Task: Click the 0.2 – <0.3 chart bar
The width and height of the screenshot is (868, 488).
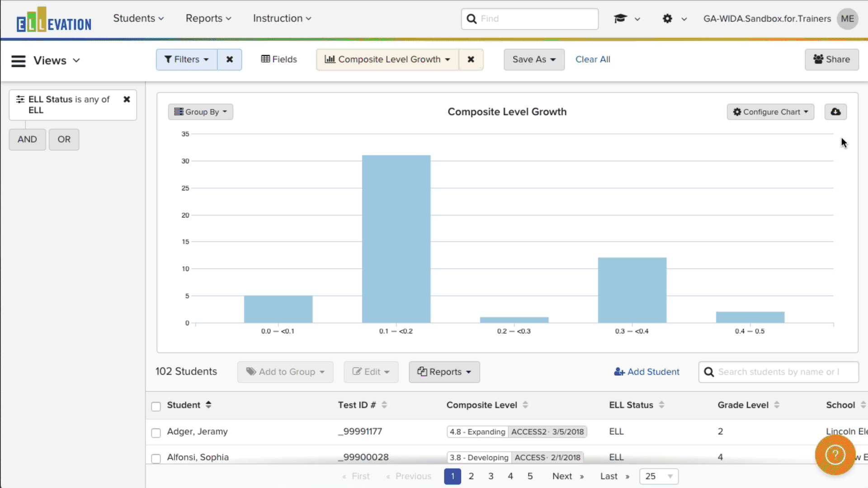Action: tap(514, 320)
